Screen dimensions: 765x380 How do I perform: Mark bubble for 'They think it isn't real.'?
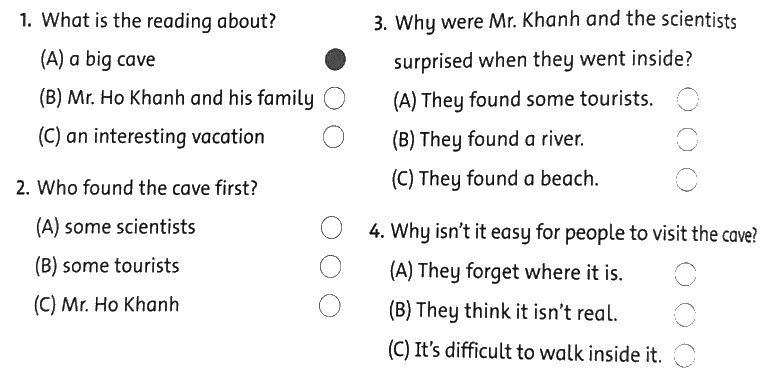(x=685, y=314)
